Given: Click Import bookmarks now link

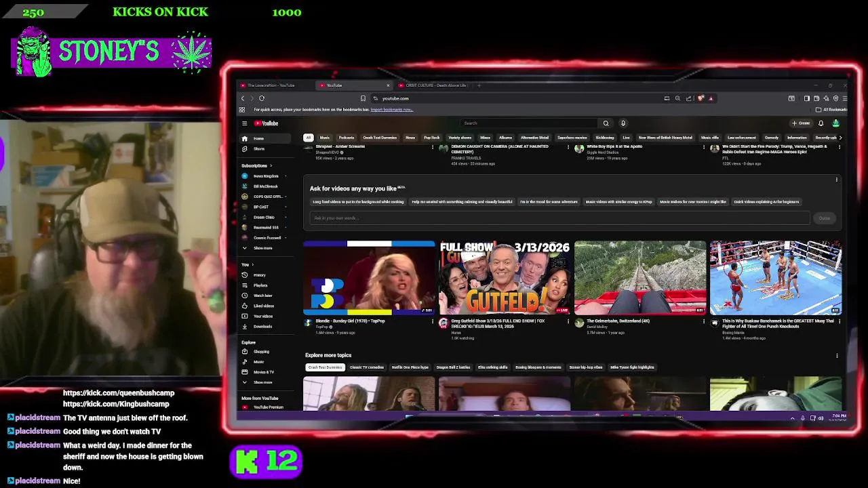Looking at the screenshot, I should (x=392, y=110).
